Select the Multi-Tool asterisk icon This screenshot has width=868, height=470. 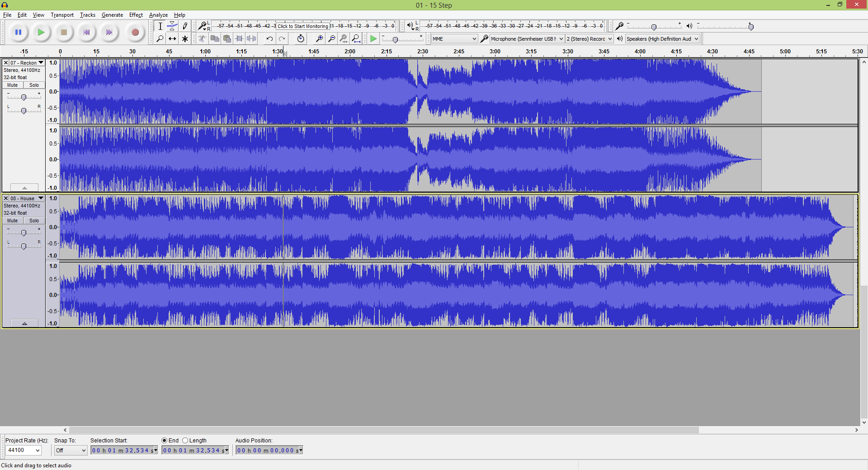[x=185, y=39]
